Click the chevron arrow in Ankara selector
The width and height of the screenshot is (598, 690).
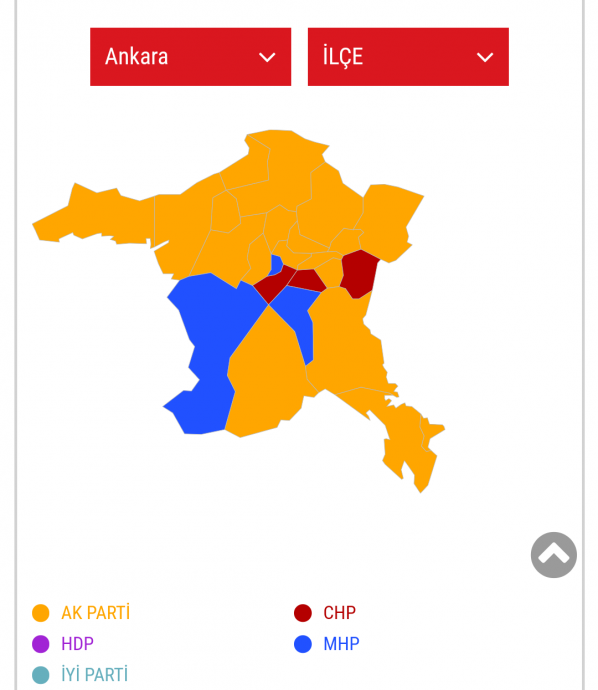[267, 57]
